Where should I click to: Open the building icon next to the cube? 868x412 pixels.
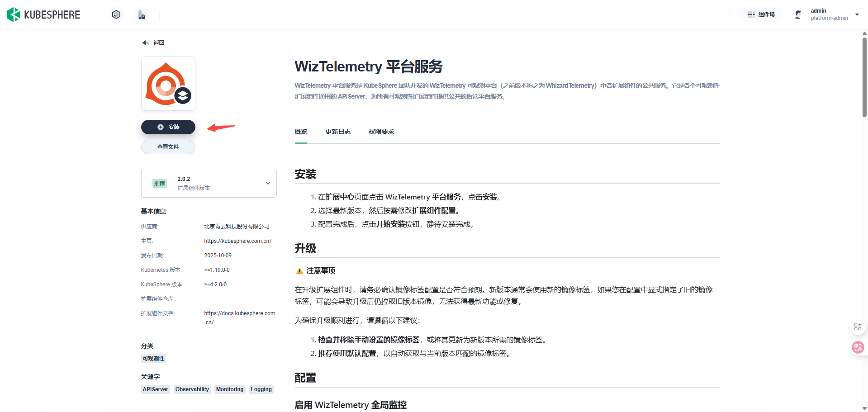(142, 14)
